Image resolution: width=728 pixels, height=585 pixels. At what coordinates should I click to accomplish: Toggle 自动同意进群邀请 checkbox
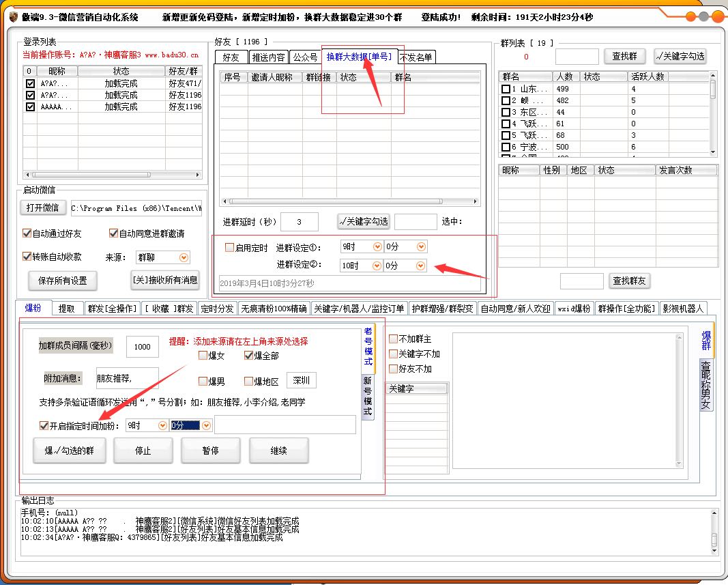click(113, 233)
